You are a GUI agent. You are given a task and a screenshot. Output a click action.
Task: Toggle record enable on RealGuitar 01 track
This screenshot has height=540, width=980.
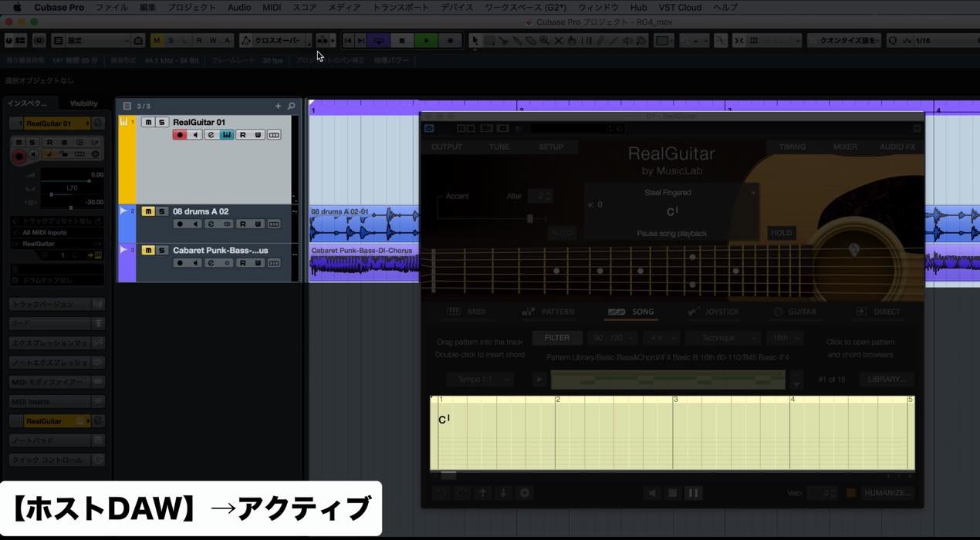[x=180, y=135]
